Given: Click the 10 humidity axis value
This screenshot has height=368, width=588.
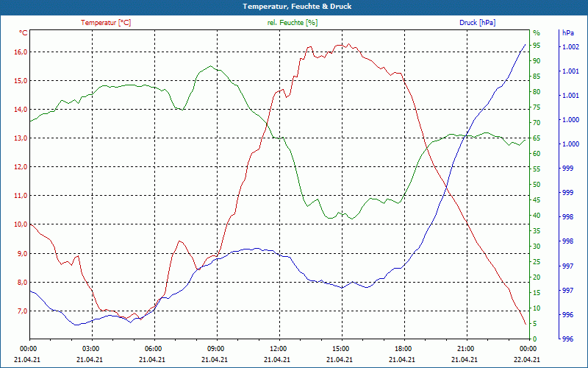Looking at the screenshot, I should pos(537,308).
